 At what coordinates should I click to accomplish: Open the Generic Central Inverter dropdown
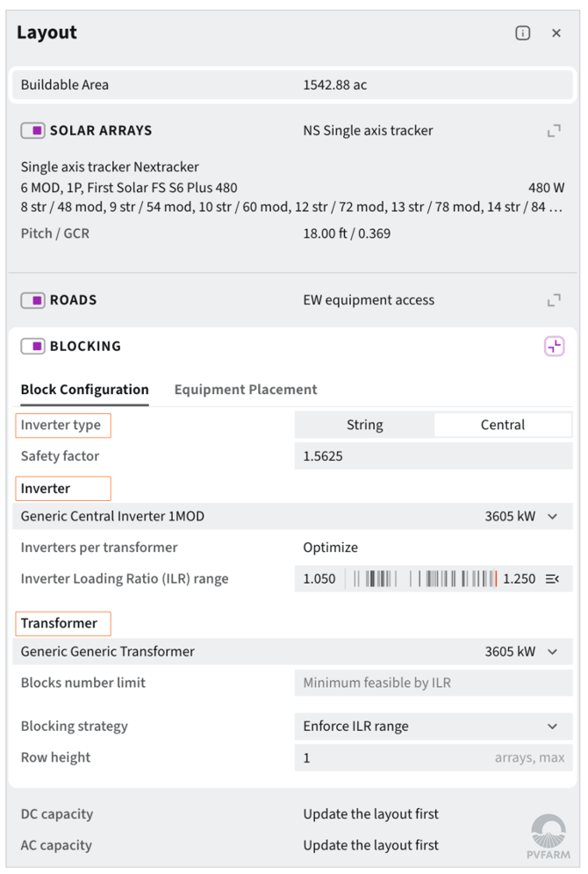[292, 516]
